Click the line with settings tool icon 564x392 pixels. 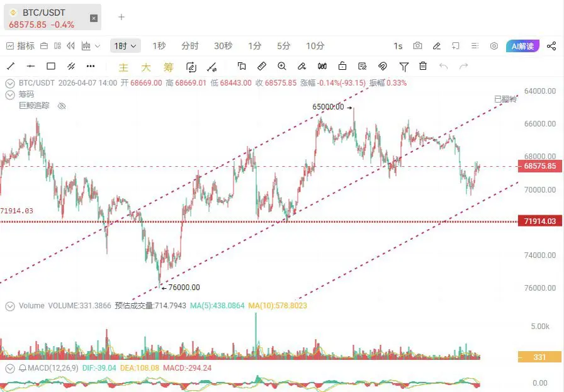[212, 67]
